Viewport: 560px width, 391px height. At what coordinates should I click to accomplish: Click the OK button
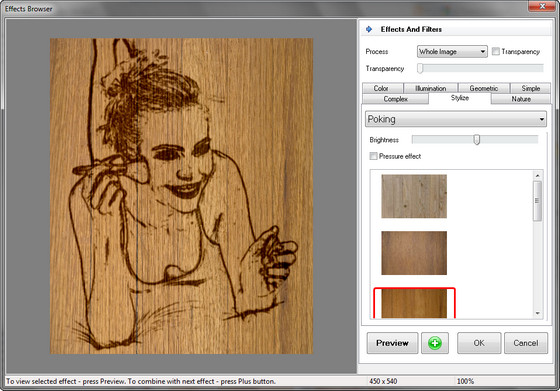479,343
